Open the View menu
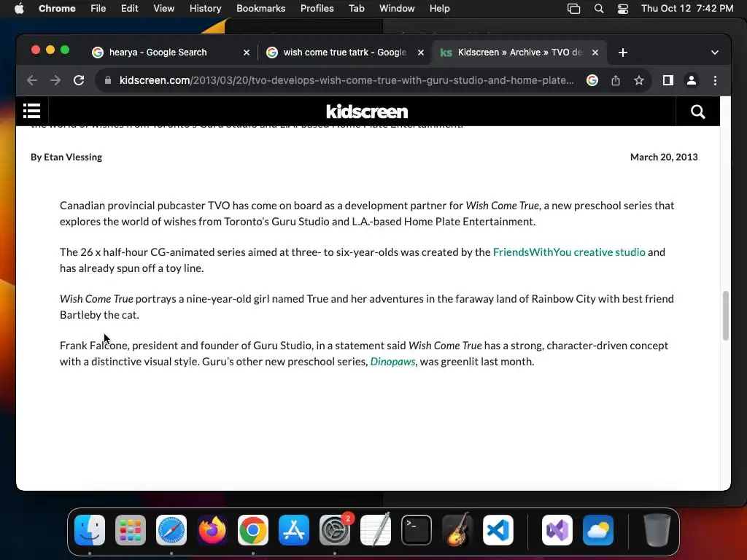 (x=163, y=9)
